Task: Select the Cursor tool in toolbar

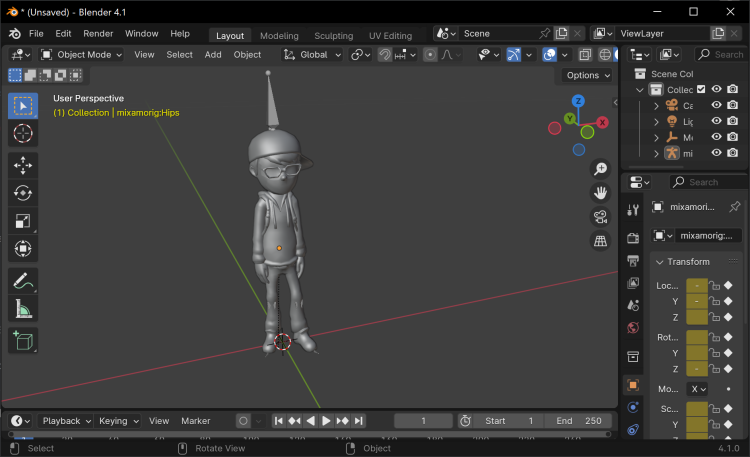Action: pos(23,133)
